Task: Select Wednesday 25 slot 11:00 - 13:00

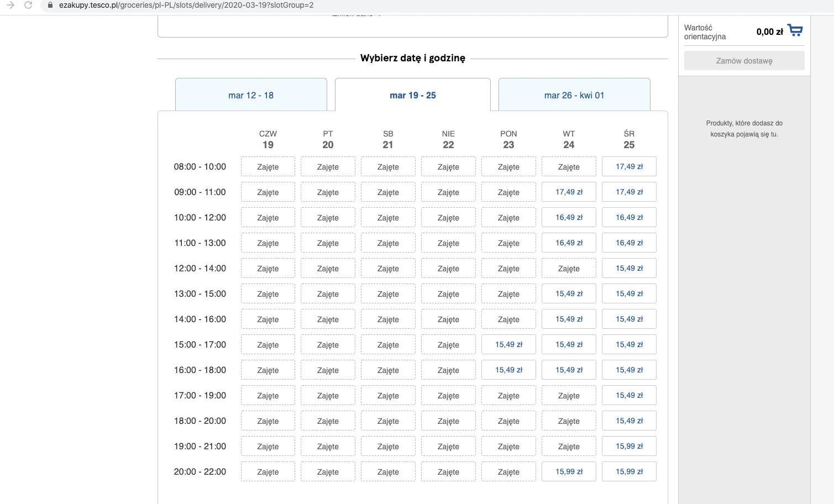Action: (629, 243)
